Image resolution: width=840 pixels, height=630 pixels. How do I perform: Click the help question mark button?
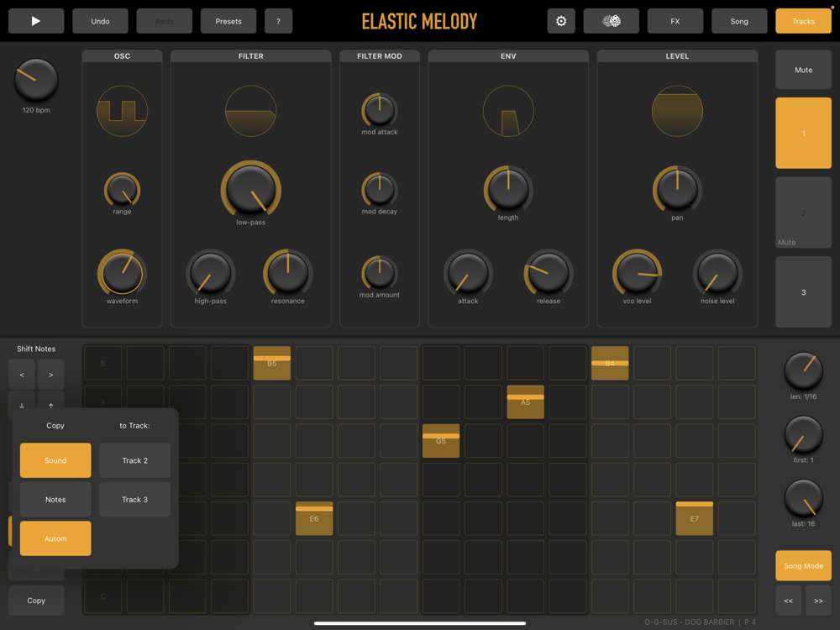tap(279, 21)
